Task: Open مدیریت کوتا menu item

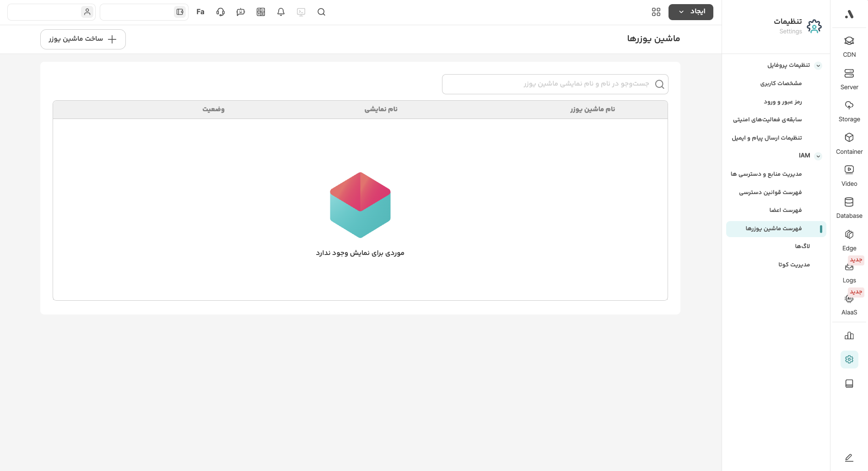Action: (794, 265)
